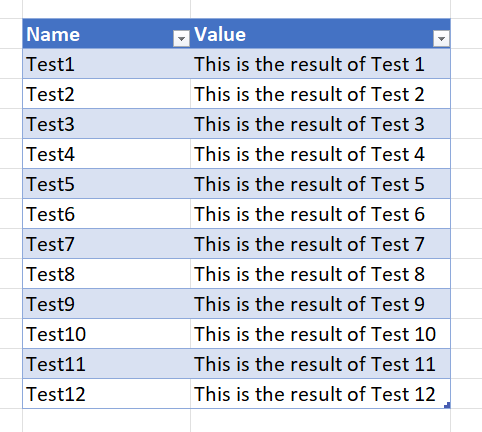
Task: Open the Value column filter dropdown
Action: (x=441, y=39)
